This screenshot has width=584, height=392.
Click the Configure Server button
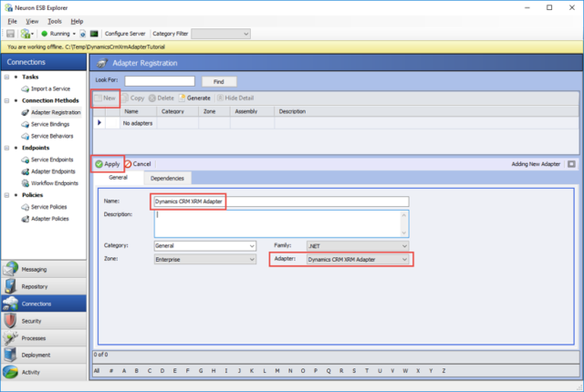(125, 34)
